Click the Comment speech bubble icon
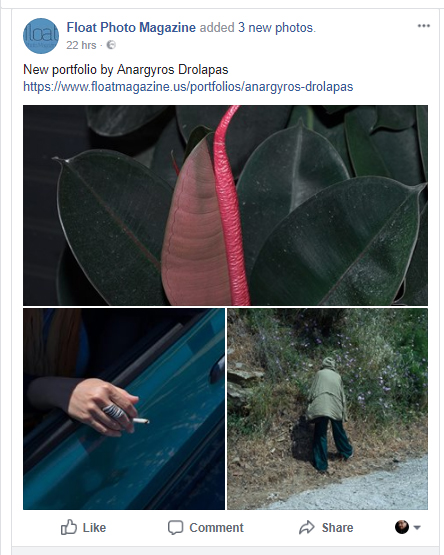 (175, 527)
